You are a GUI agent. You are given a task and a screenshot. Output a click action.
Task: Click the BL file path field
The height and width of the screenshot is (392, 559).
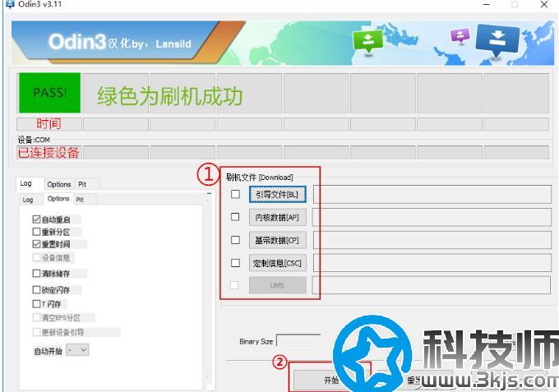point(432,194)
